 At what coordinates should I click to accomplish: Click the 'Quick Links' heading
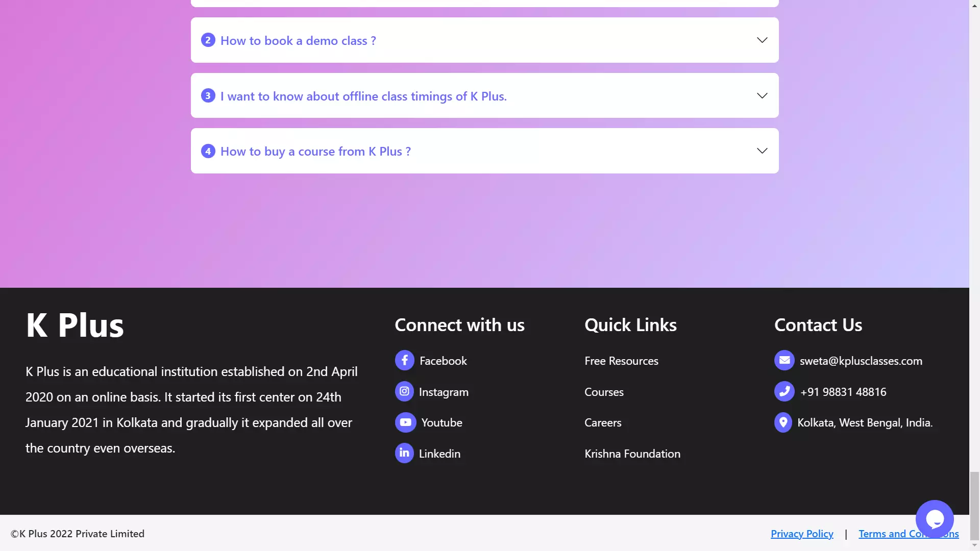coord(630,325)
